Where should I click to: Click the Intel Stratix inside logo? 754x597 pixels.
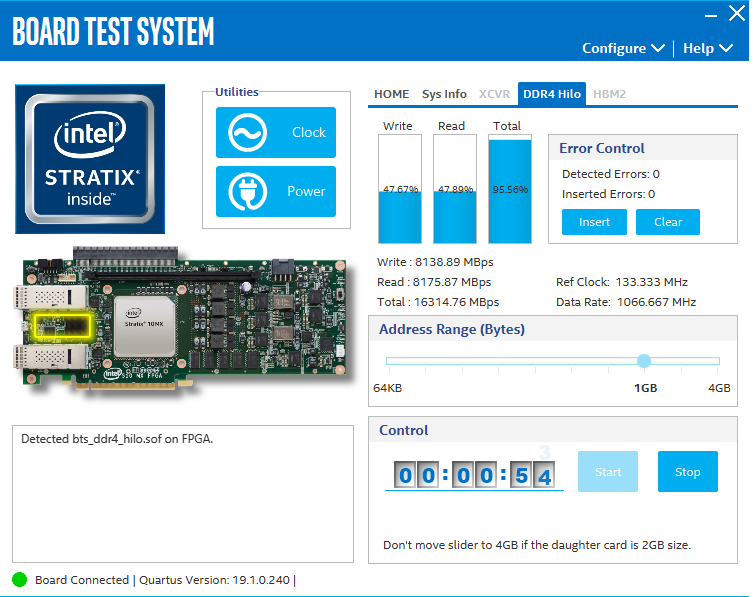90,159
